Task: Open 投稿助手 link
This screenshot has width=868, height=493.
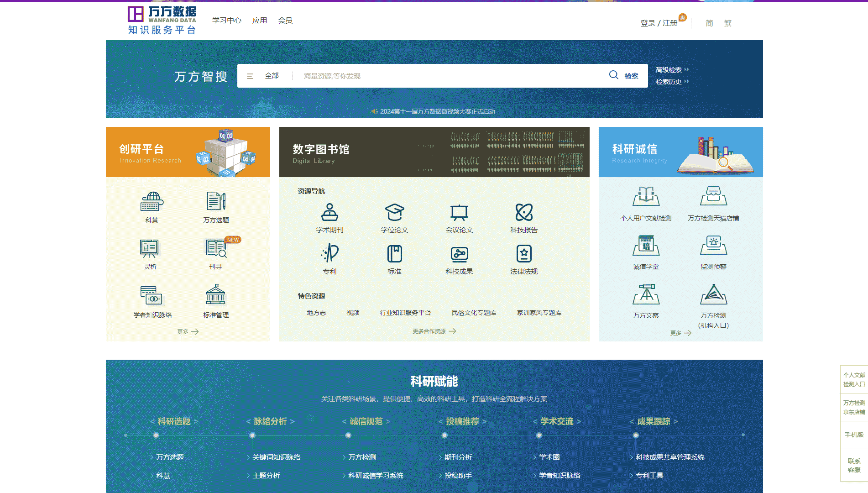Action: click(458, 476)
